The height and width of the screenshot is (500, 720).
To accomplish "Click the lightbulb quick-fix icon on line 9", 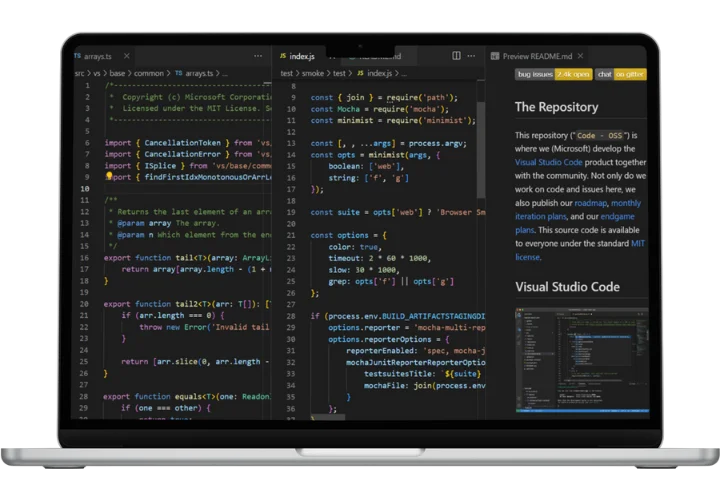I will pos(110,176).
